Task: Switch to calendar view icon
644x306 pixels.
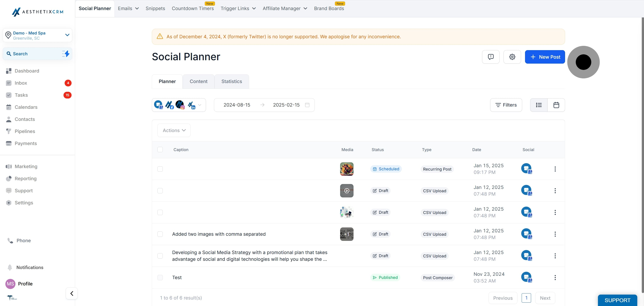Action: [x=556, y=105]
